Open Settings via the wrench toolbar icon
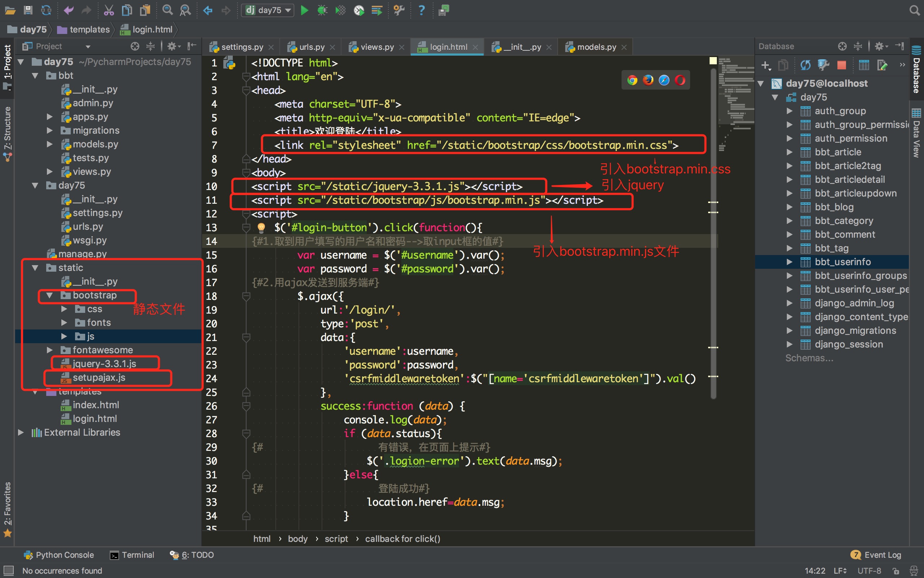This screenshot has height=578, width=924. 399,10
